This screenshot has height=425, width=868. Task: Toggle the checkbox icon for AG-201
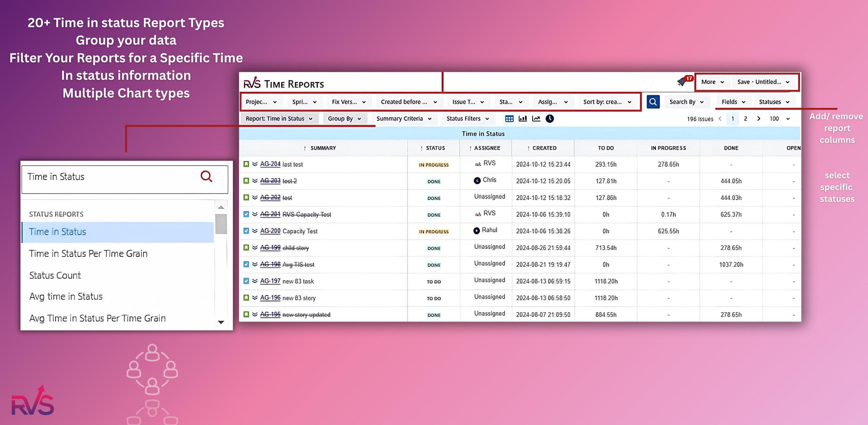pos(246,214)
